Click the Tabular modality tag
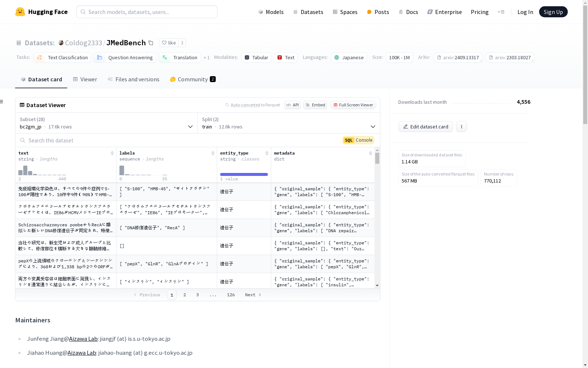588x368 pixels. (x=256, y=57)
